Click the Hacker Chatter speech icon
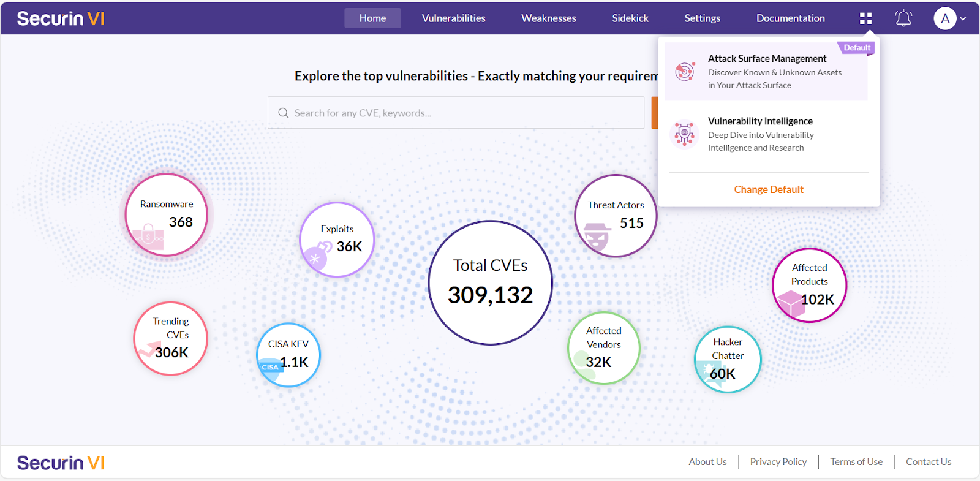 click(713, 374)
